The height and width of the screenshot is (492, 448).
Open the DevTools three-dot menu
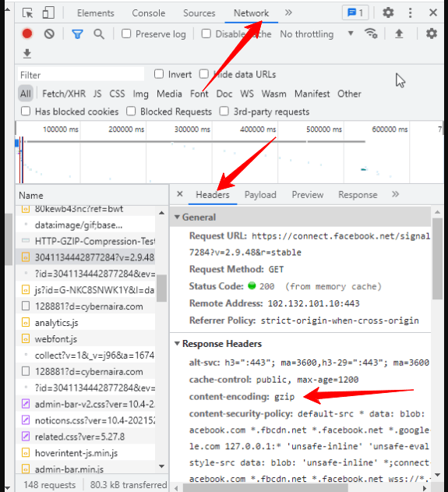pos(410,12)
